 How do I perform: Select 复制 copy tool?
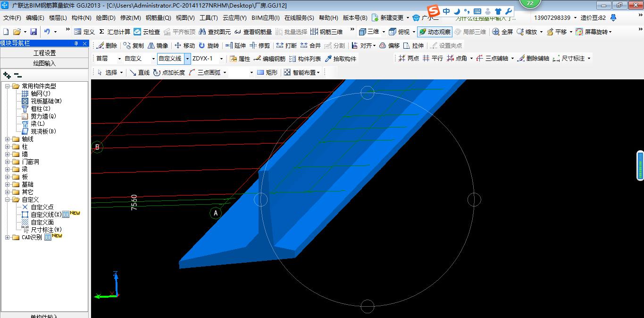click(x=134, y=45)
